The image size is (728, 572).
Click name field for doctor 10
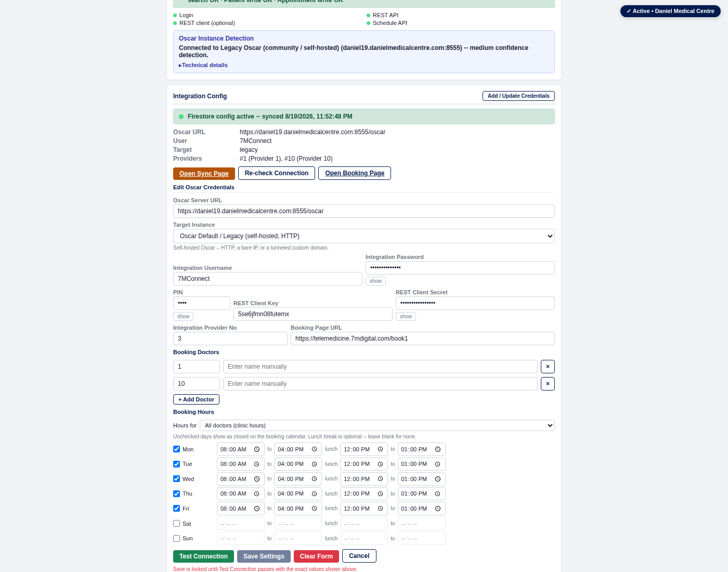tap(380, 384)
